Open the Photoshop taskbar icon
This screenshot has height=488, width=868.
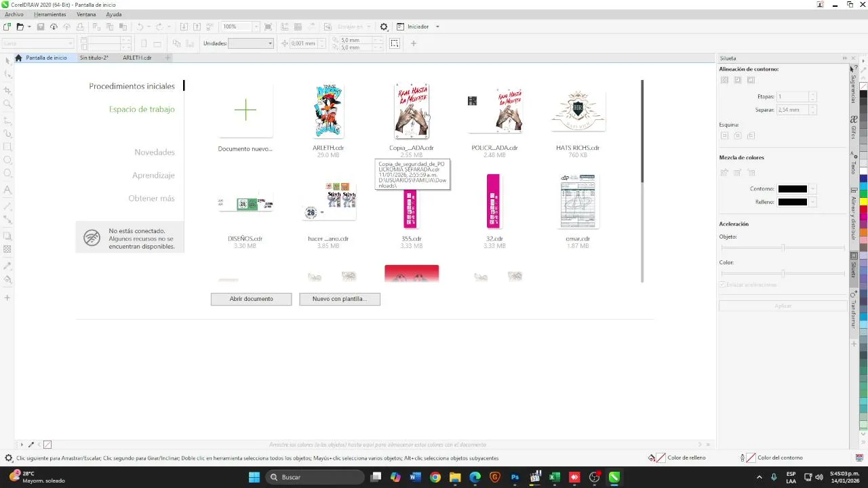click(x=515, y=477)
